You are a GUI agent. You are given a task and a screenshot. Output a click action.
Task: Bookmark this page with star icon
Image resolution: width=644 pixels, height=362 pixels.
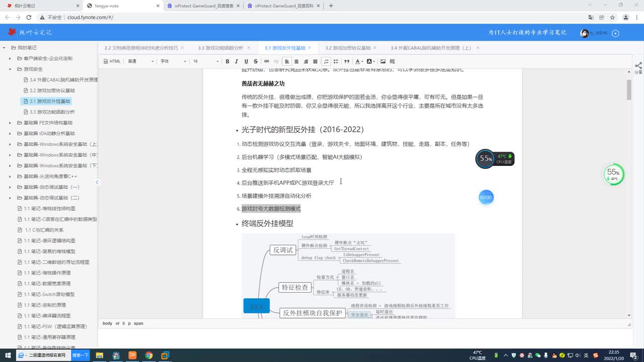click(612, 17)
